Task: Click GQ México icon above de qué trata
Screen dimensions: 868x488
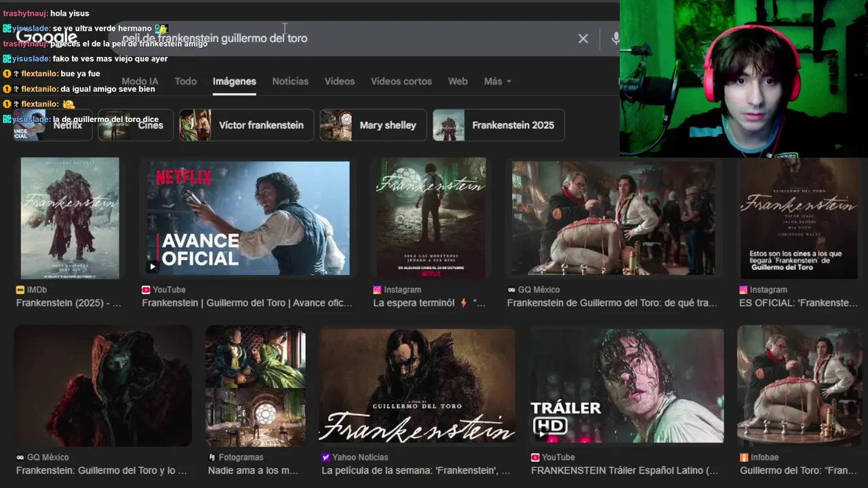Action: [x=511, y=289]
